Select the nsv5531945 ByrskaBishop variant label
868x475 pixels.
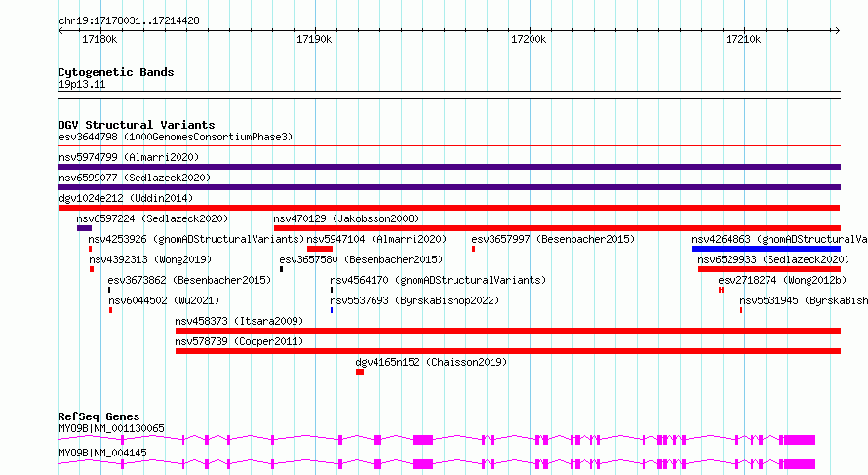[x=804, y=300]
